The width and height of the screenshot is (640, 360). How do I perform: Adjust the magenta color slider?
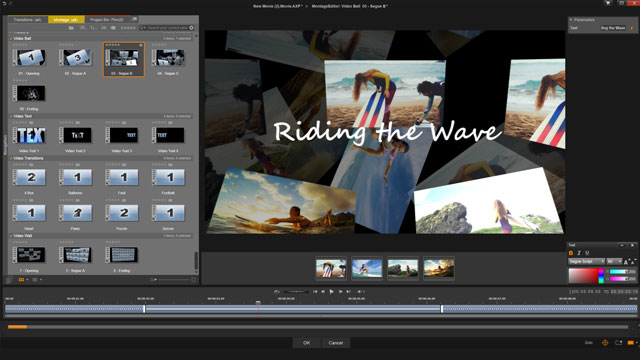coord(620,279)
